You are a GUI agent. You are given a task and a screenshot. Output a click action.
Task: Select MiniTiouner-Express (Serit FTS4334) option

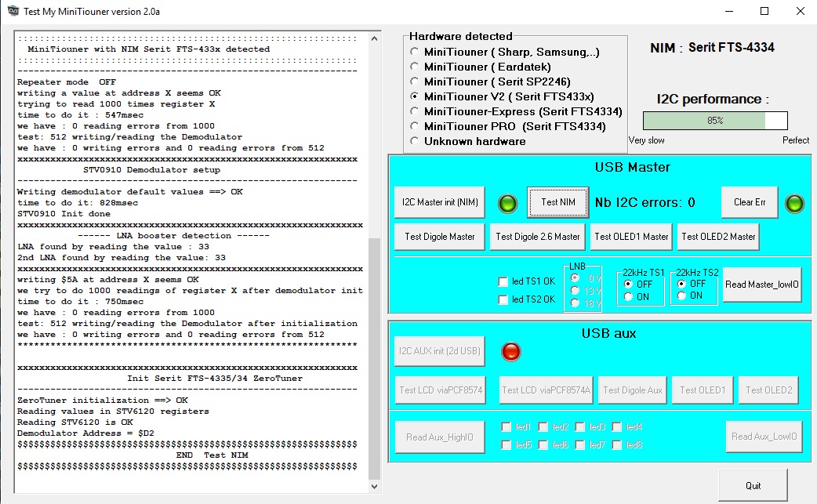(x=415, y=111)
